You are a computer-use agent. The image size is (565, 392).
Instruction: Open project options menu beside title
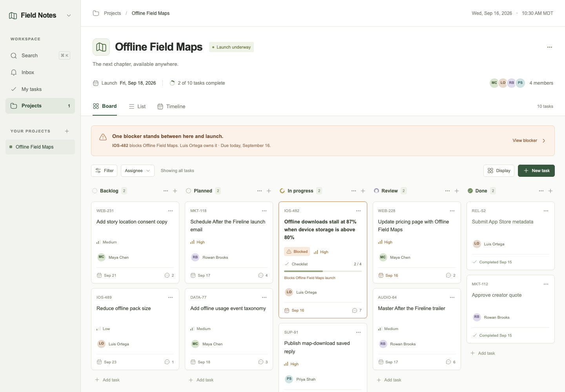pos(549,47)
